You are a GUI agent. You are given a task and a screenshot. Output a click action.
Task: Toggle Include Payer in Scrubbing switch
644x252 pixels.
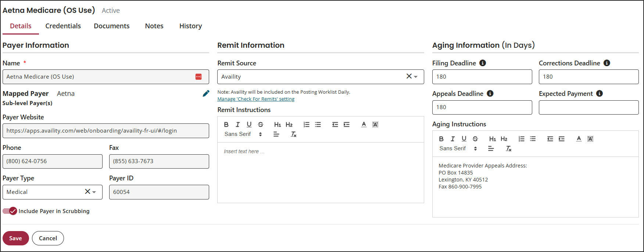coord(10,211)
